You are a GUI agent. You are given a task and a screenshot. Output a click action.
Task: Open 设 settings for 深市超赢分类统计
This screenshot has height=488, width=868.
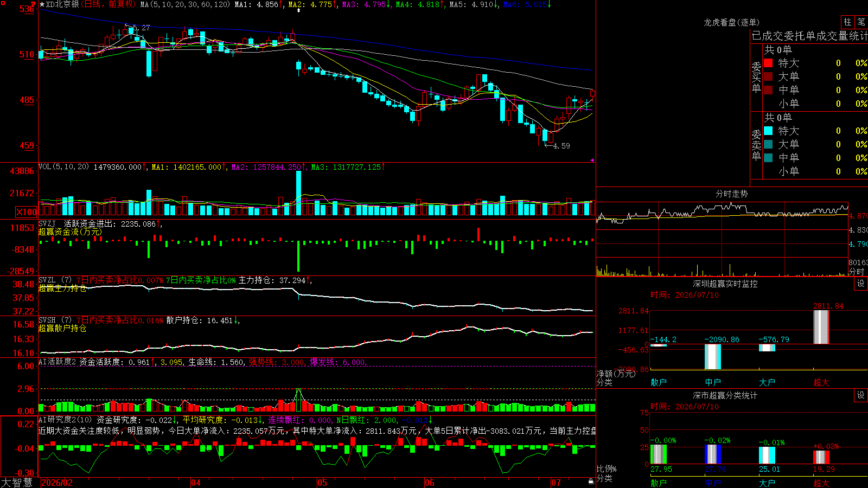[x=861, y=395]
